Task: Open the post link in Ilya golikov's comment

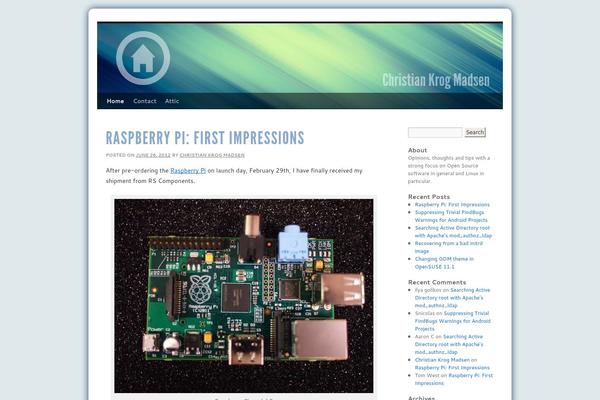Action: coord(452,298)
